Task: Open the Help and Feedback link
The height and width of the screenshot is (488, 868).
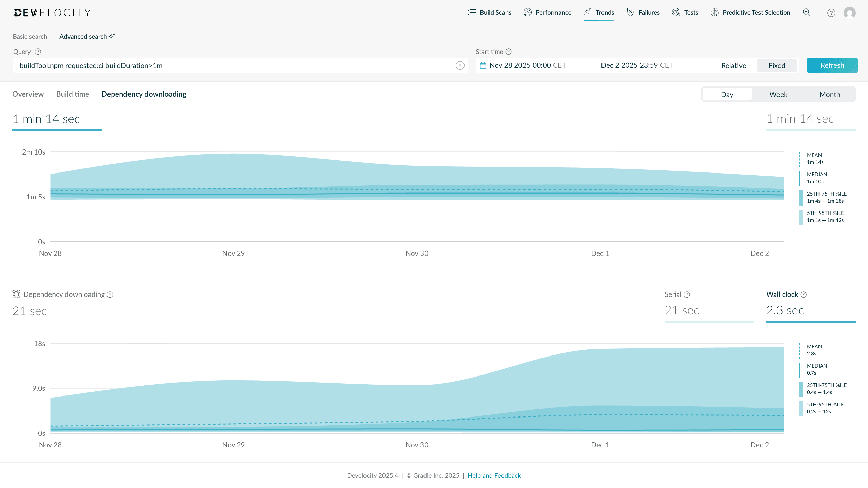Action: (x=494, y=475)
